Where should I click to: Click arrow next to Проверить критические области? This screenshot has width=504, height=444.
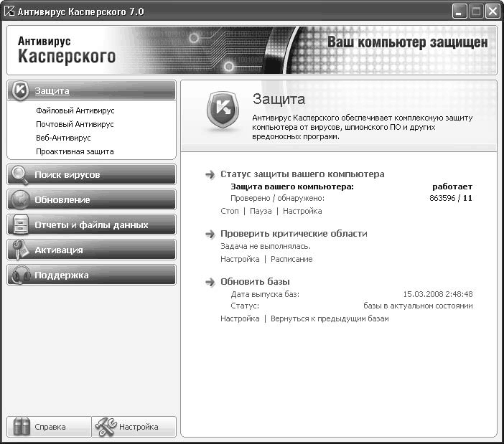[210, 234]
